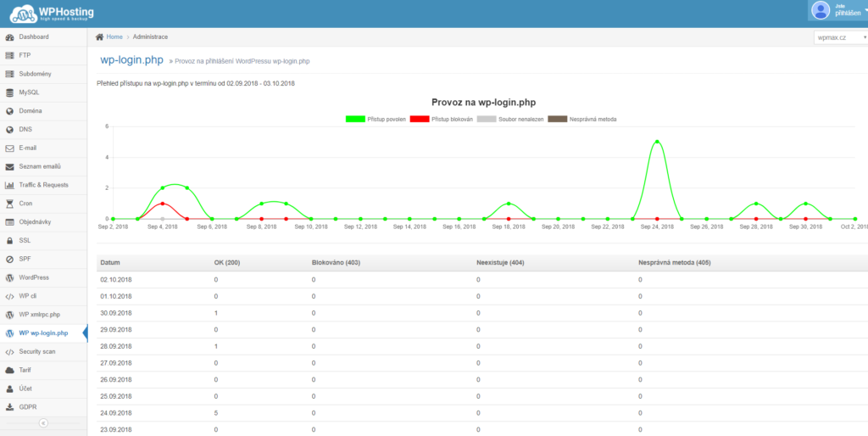Click the Cron hourglass icon
868x436 pixels.
tap(9, 204)
